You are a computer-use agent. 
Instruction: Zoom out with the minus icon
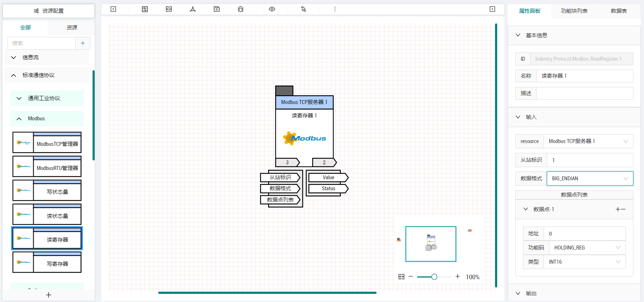(x=411, y=276)
